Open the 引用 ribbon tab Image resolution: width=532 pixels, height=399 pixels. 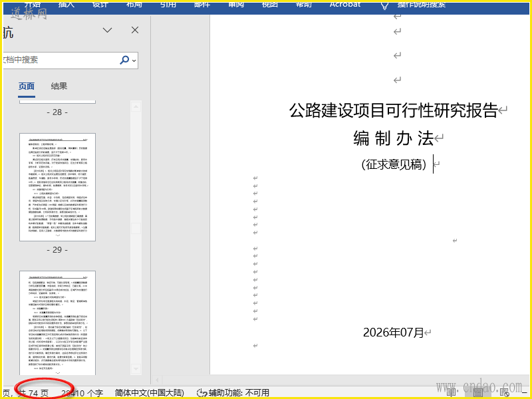coord(168,5)
